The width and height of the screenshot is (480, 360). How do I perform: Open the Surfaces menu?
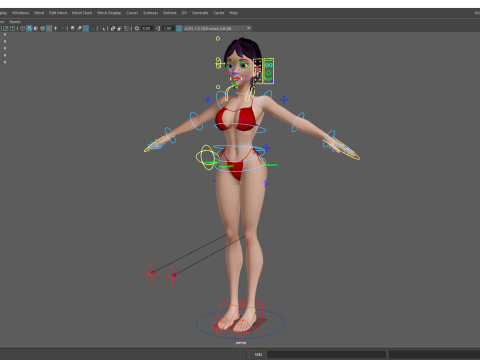(x=150, y=13)
